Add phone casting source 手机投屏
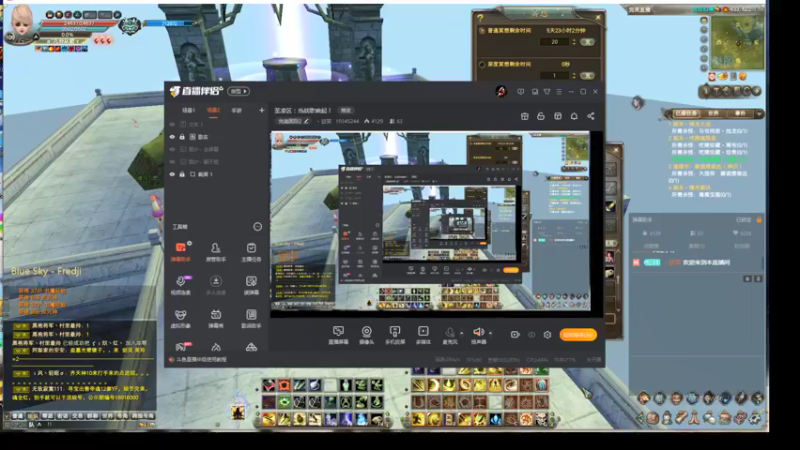Image resolution: width=800 pixels, height=450 pixels. pos(395,335)
